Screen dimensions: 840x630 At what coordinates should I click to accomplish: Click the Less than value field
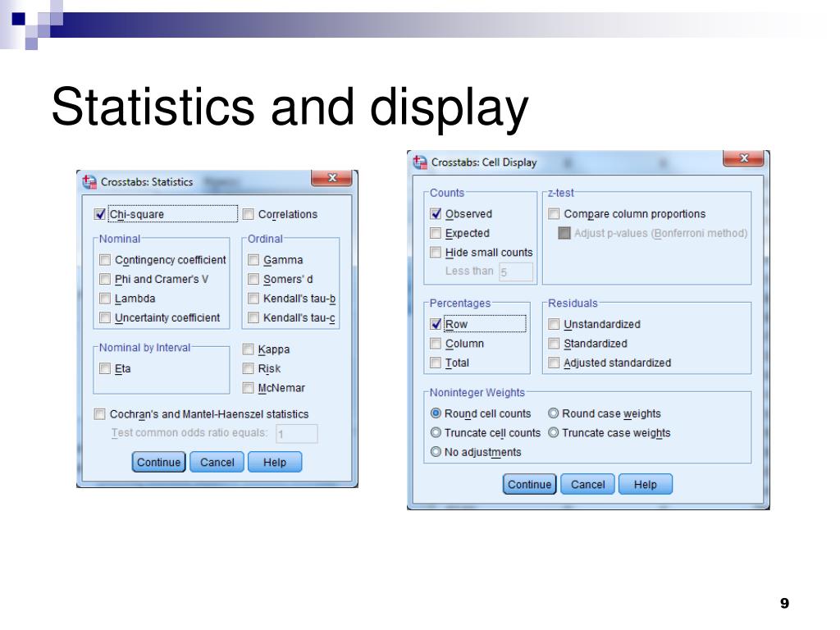pyautogui.click(x=517, y=272)
